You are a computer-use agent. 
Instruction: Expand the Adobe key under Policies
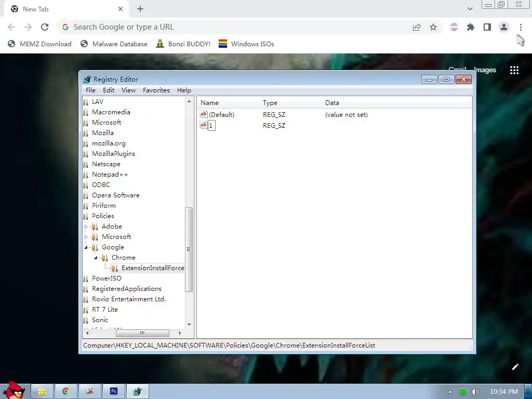tap(86, 227)
